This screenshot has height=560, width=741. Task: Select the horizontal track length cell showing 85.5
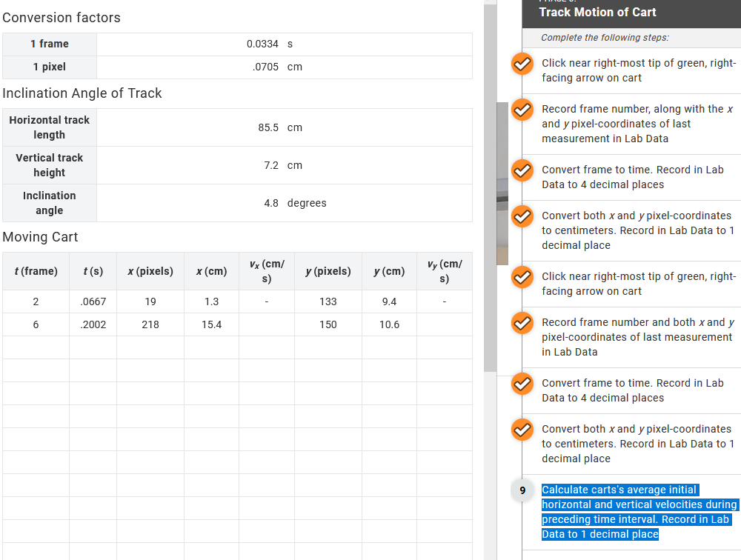[x=284, y=127]
